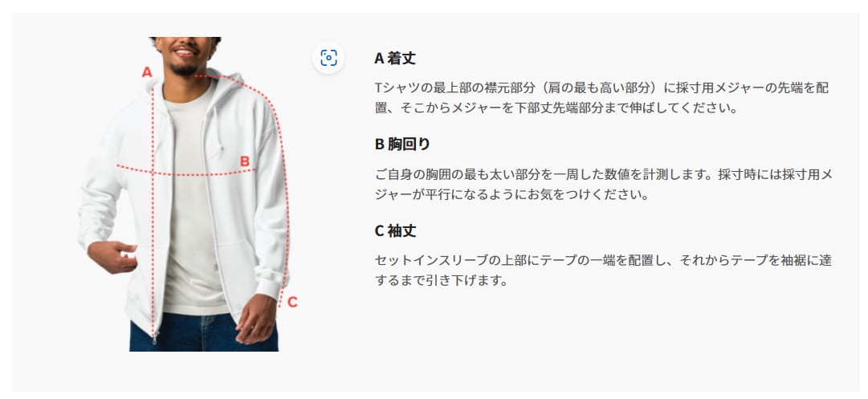
Task: Click the visual search scan icon
Action: (328, 58)
